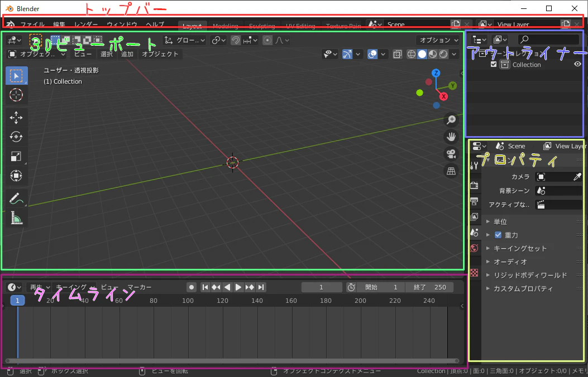Open the Render properties tab icon

pos(475,185)
